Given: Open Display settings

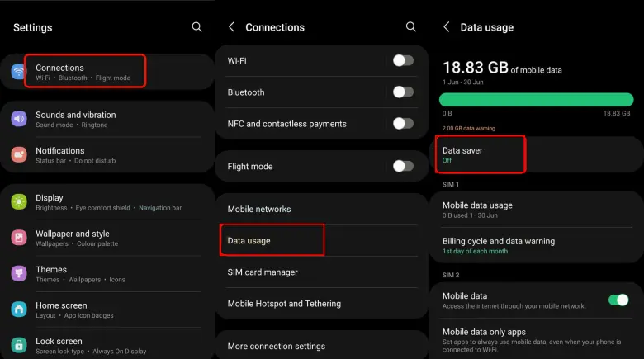Looking at the screenshot, I should [x=107, y=202].
